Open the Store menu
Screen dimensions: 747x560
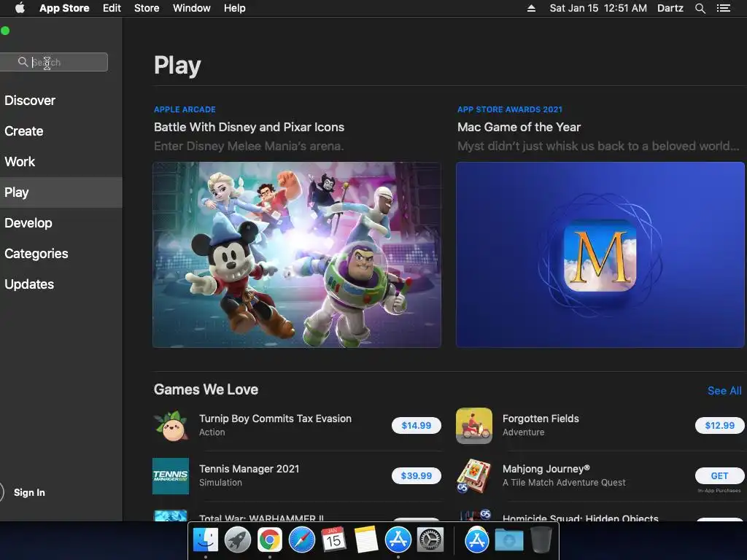point(147,8)
